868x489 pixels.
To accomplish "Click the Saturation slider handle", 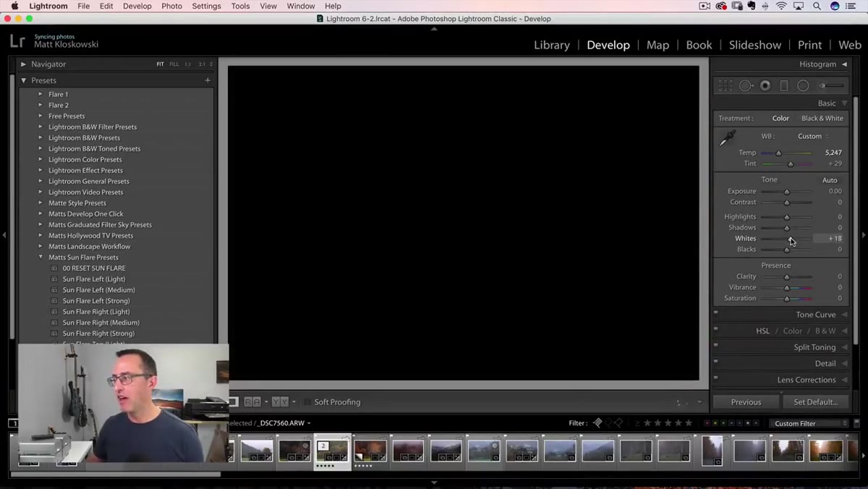I will coord(787,299).
